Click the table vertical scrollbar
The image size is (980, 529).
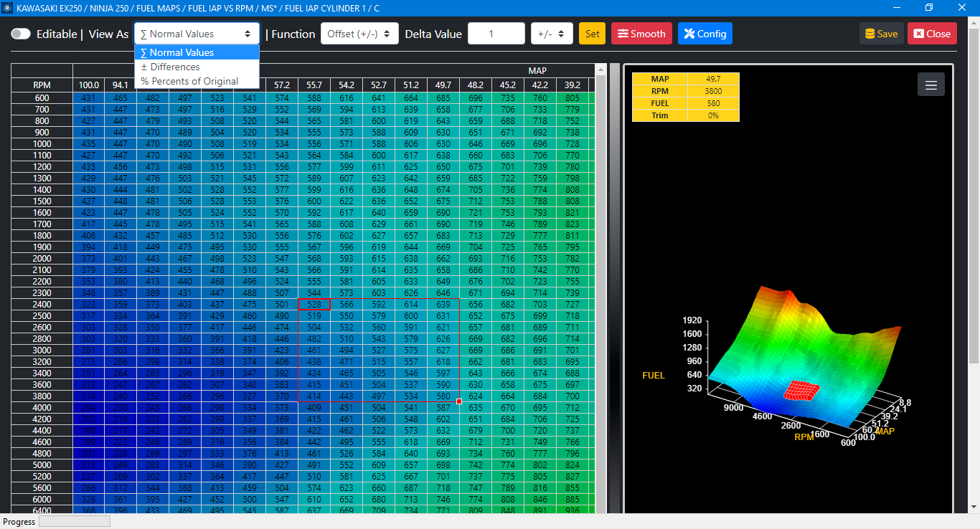pos(601,287)
